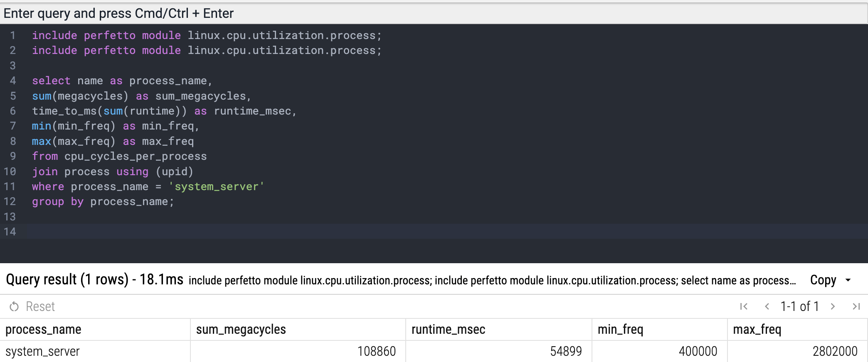Click the system_server result cell
The height and width of the screenshot is (362, 868).
[42, 352]
